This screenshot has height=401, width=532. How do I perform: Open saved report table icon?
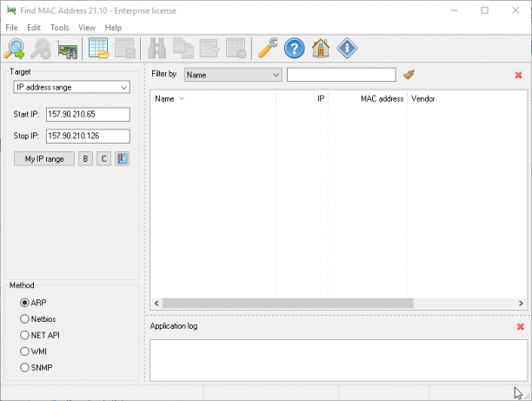[98, 48]
